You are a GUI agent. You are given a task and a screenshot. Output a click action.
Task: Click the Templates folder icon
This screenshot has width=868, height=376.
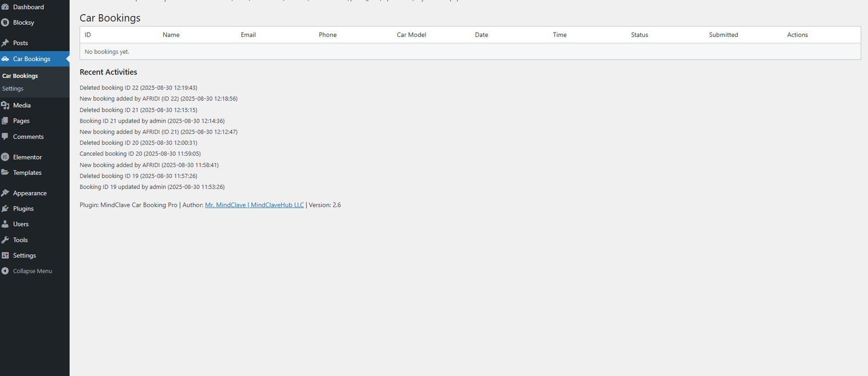click(5, 173)
